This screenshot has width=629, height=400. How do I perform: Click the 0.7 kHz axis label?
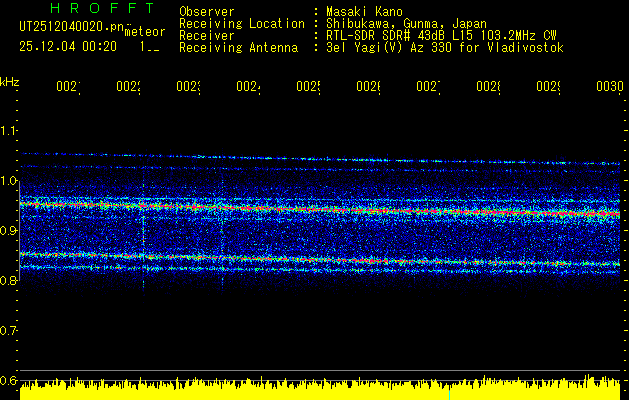point(8,331)
